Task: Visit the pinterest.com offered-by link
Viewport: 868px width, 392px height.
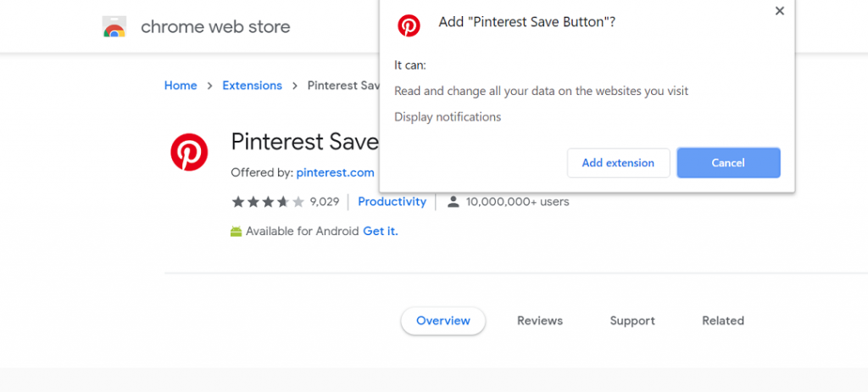Action: (x=335, y=172)
